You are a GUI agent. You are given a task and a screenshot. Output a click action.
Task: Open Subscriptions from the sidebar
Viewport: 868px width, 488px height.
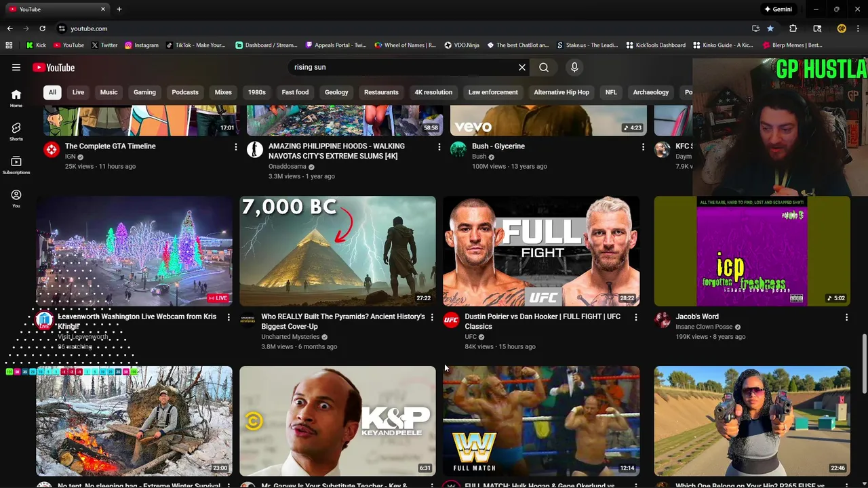pos(16,165)
